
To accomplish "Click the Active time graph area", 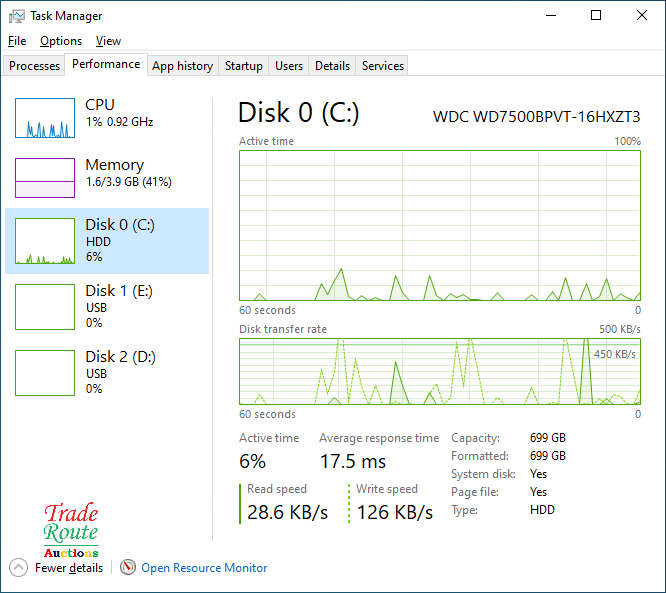I will pos(440,226).
